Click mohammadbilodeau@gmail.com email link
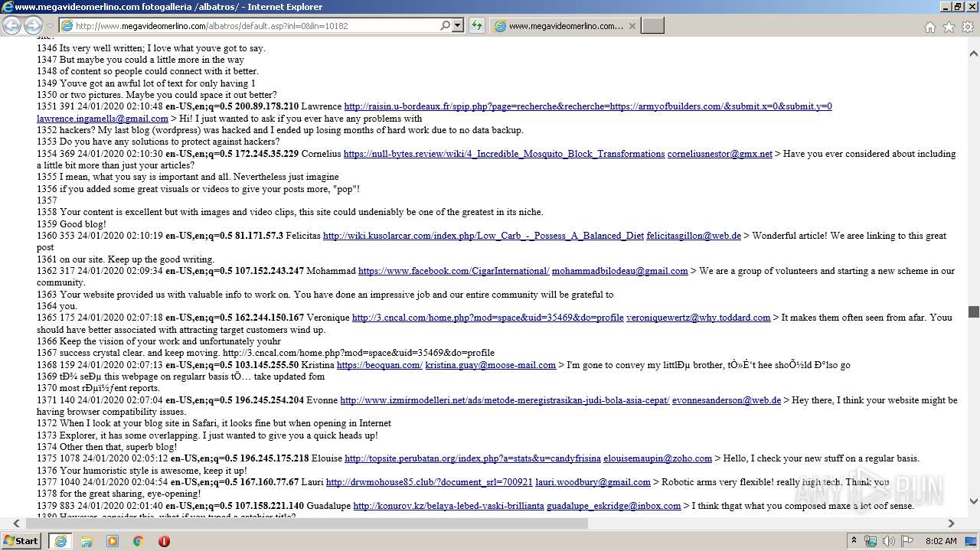 [619, 271]
